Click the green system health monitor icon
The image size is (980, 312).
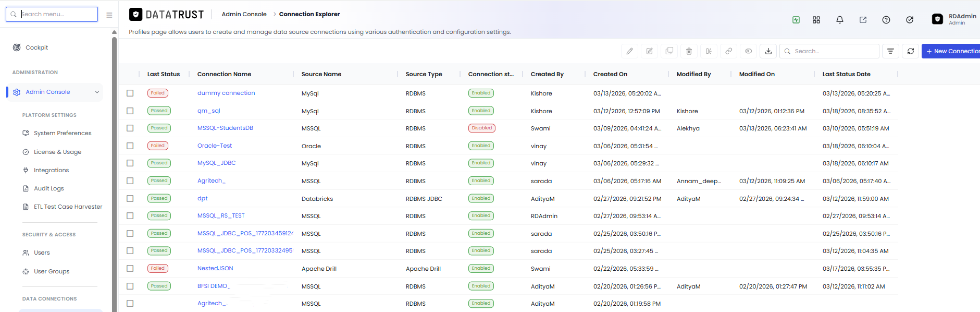click(x=796, y=20)
